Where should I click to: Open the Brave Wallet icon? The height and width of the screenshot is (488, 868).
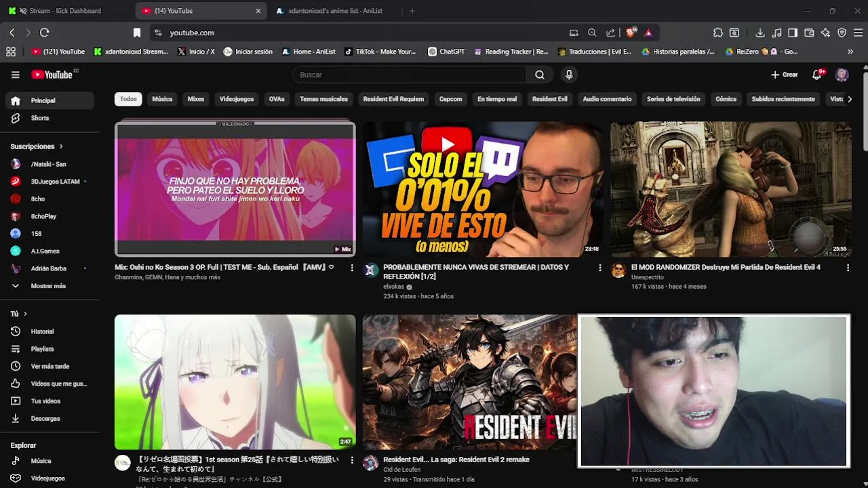click(809, 33)
